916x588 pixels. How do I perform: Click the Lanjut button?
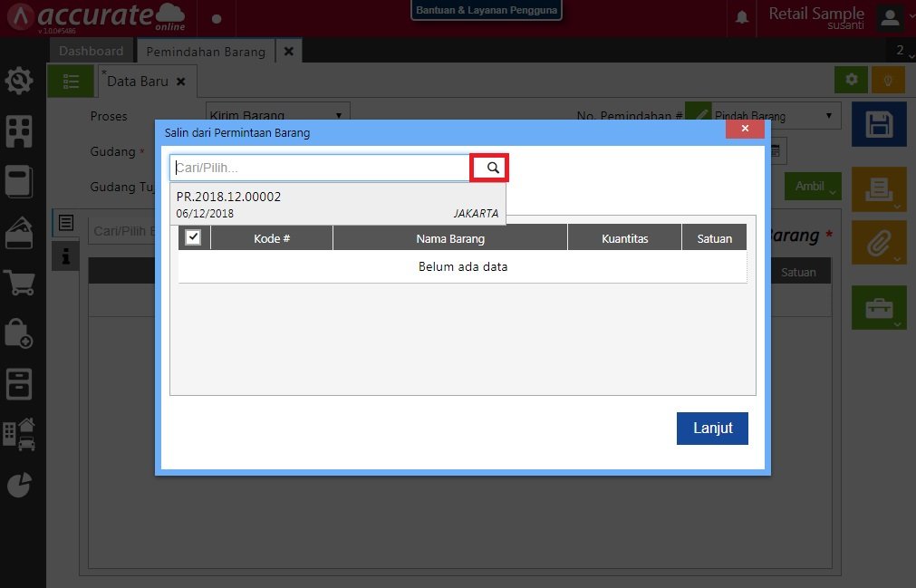click(711, 429)
